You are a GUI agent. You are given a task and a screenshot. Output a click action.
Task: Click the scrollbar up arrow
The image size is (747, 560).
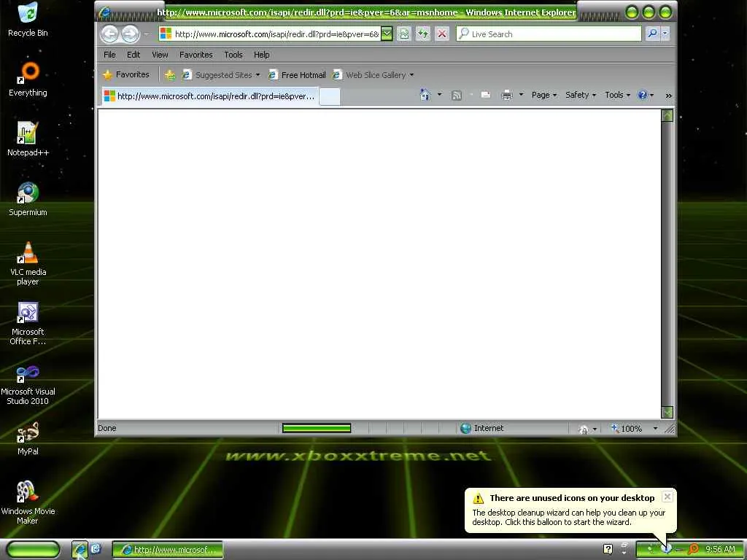667,115
